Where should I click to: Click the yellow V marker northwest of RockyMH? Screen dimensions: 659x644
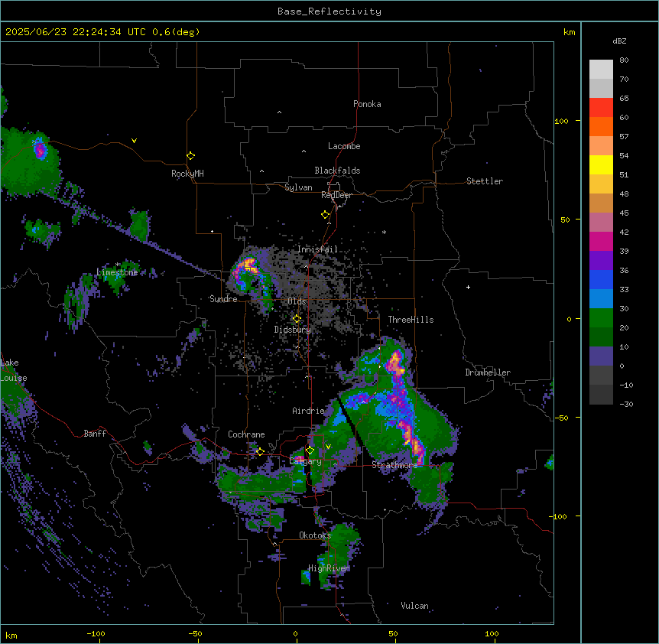(134, 141)
